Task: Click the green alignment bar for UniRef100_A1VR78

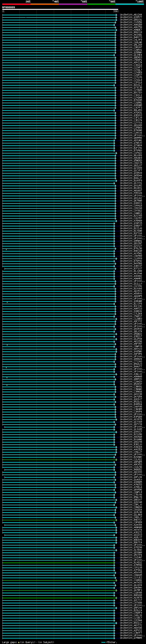Action: click(60, 598)
